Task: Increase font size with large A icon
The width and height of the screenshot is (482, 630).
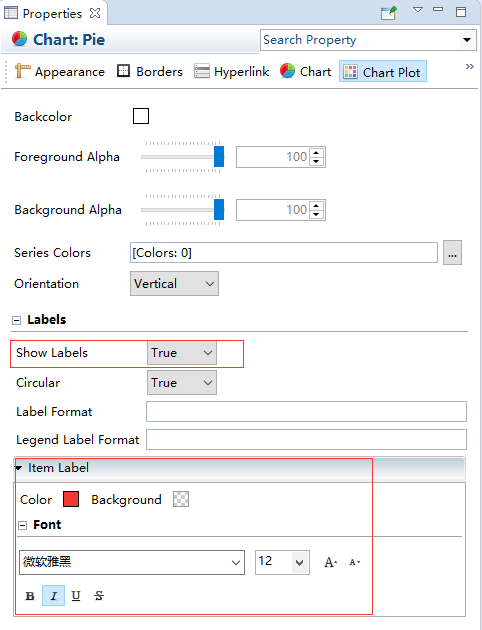Action: click(x=331, y=562)
